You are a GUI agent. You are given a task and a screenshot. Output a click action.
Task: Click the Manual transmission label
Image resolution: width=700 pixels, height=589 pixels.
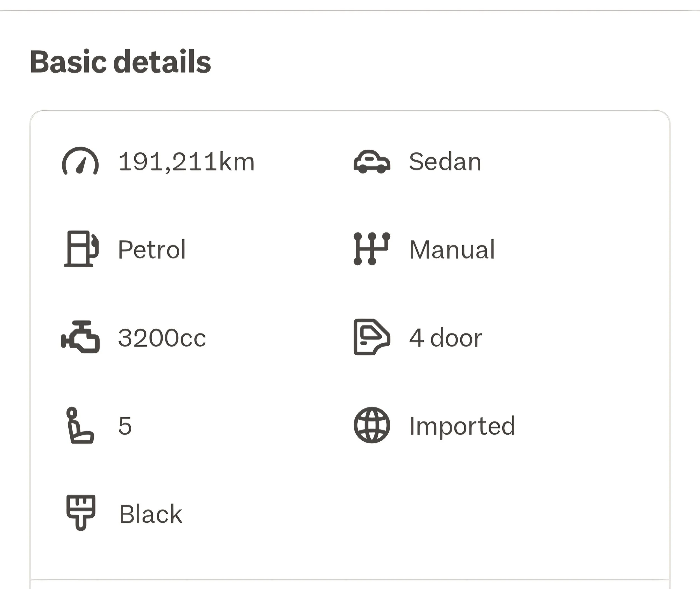[x=452, y=249]
